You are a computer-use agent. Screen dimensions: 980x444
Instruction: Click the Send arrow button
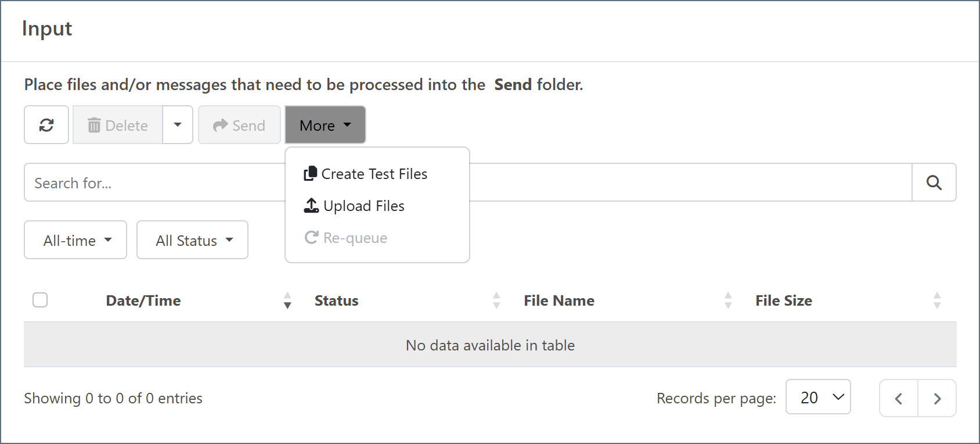(239, 125)
